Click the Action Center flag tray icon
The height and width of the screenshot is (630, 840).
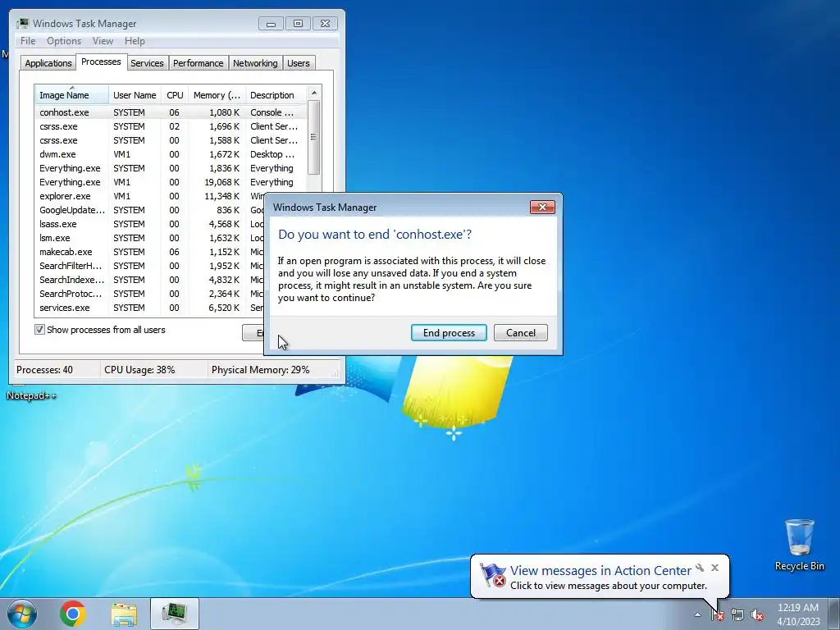(717, 615)
